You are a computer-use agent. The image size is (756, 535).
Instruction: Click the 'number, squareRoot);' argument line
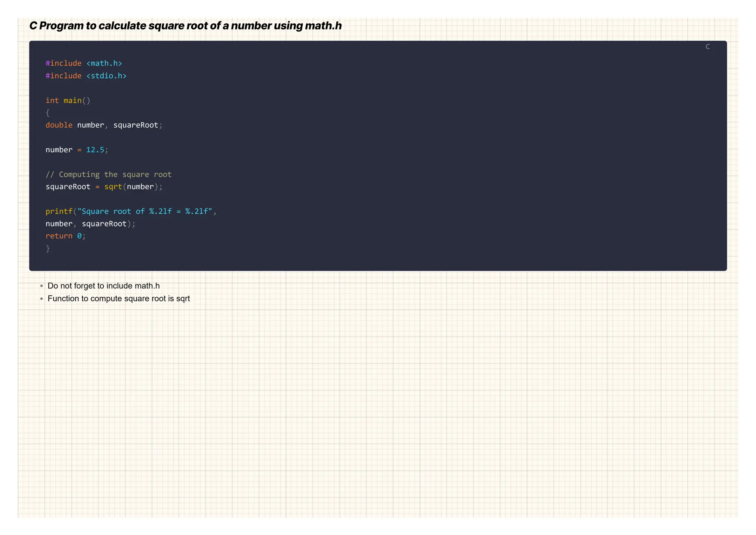(90, 224)
